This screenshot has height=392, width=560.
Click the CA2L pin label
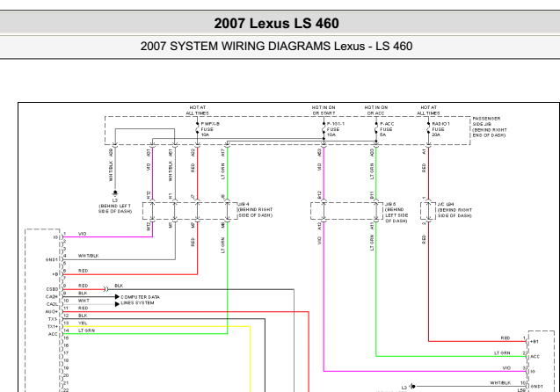point(51,304)
